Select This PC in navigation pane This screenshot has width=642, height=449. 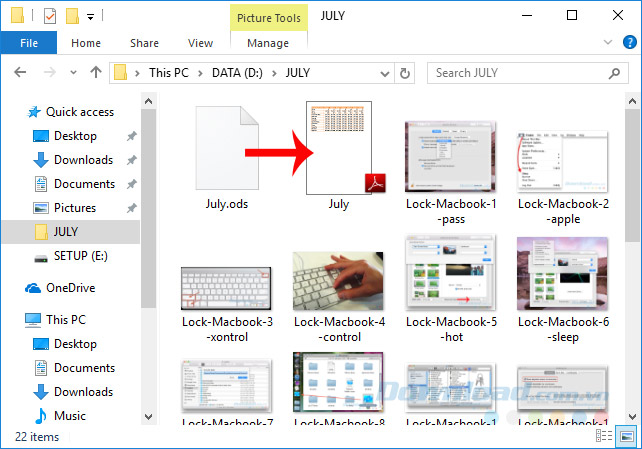pyautogui.click(x=56, y=320)
